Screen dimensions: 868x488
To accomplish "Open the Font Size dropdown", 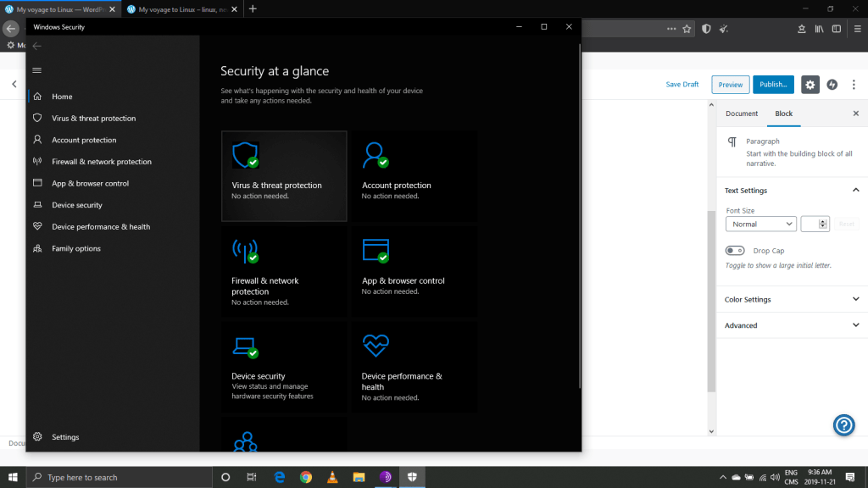I will coord(760,225).
